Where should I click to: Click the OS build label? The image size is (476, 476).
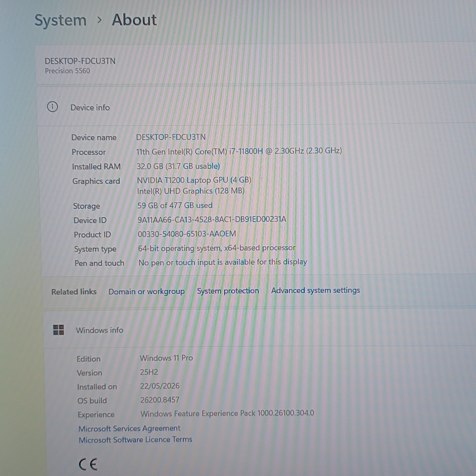tap(92, 401)
